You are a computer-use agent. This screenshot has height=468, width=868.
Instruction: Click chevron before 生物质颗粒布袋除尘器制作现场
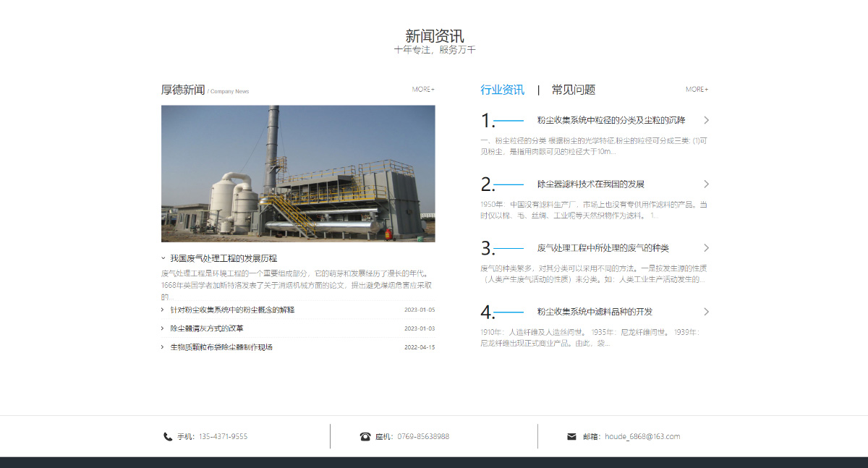(x=161, y=346)
